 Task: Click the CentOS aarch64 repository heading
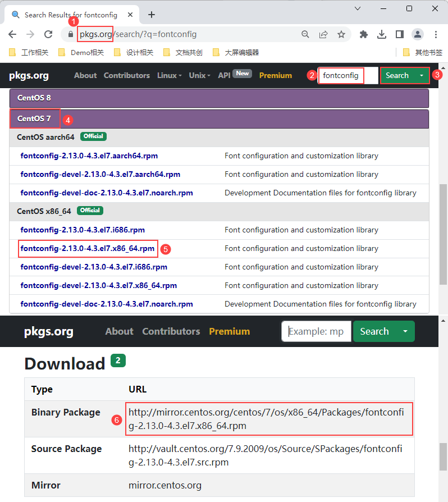[x=45, y=138]
